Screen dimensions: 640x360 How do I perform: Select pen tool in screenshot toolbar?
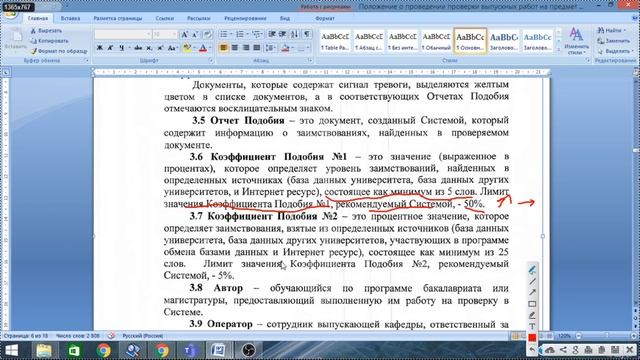click(x=532, y=270)
